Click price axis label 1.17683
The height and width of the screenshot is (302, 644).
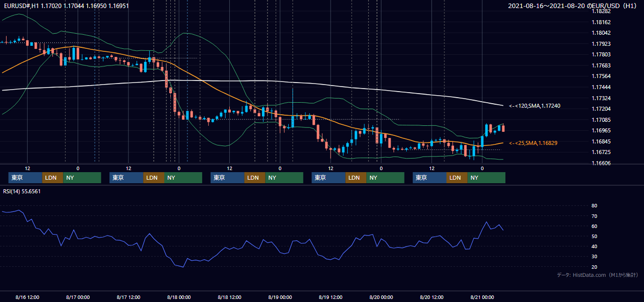coord(601,65)
